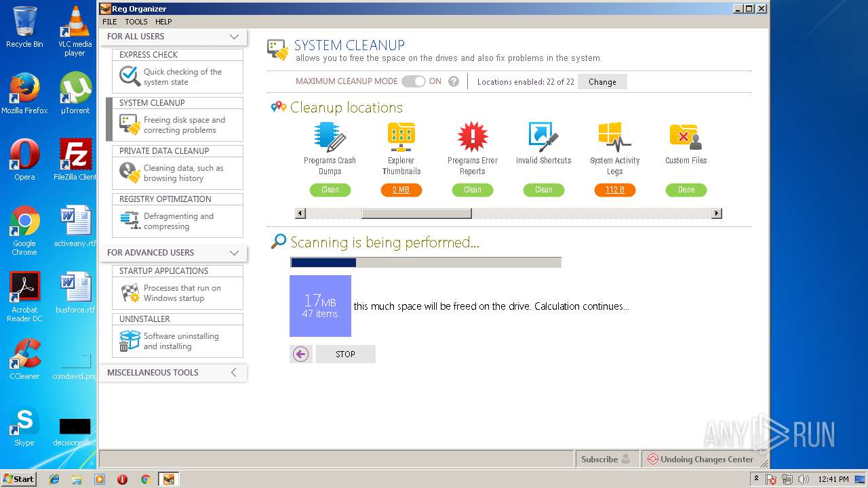Viewport: 868px width, 488px height.
Task: Open System Cleanup sidebar icon
Action: [x=130, y=125]
